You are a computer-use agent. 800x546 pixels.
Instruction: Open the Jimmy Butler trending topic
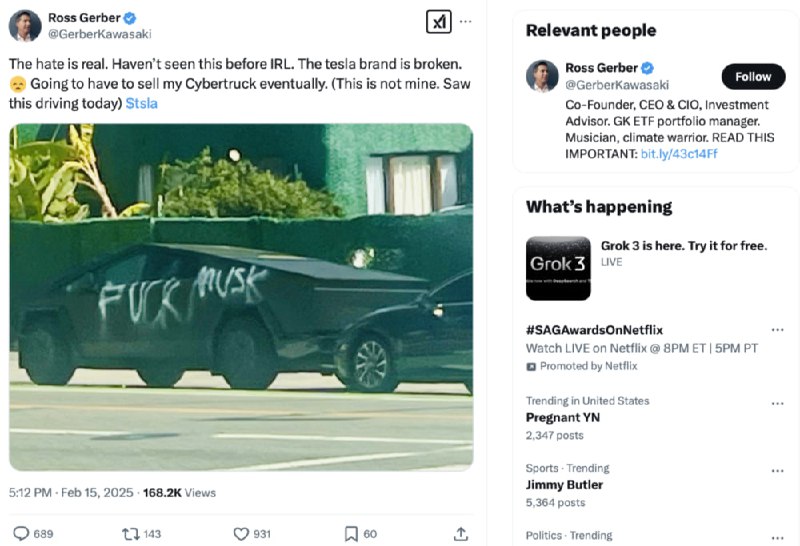[x=565, y=485]
